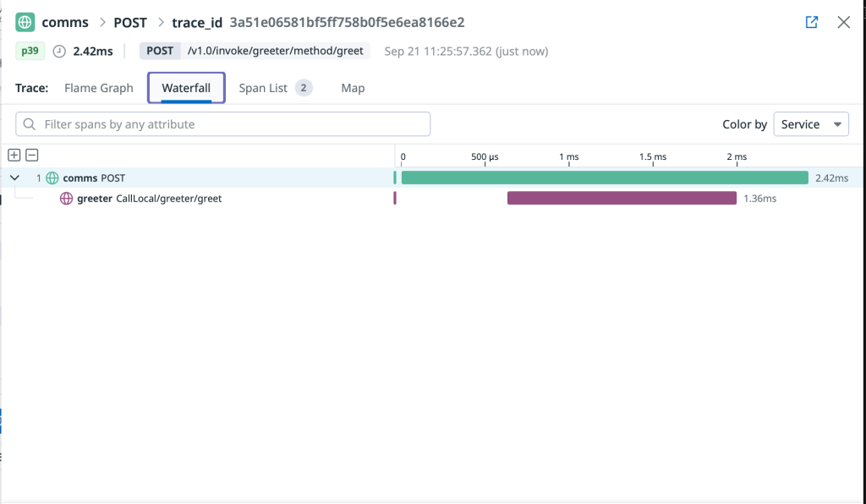
Task: Click the comms breadcrumb link
Action: pos(65,22)
